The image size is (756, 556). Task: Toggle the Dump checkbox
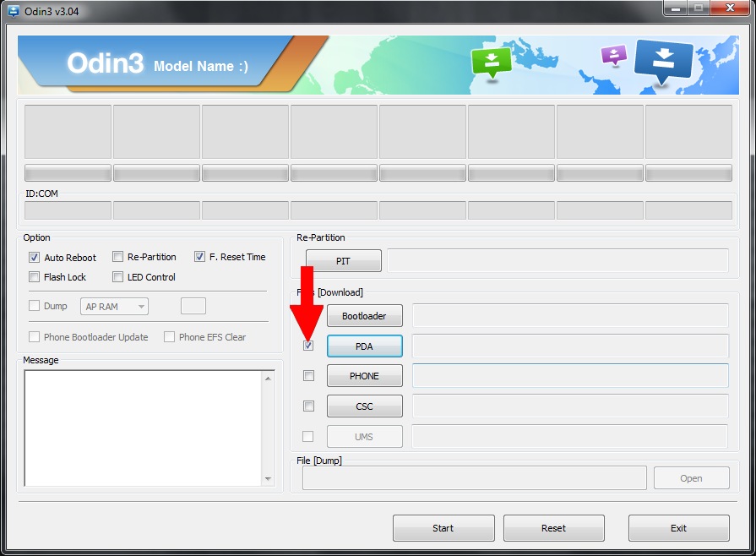tap(34, 306)
